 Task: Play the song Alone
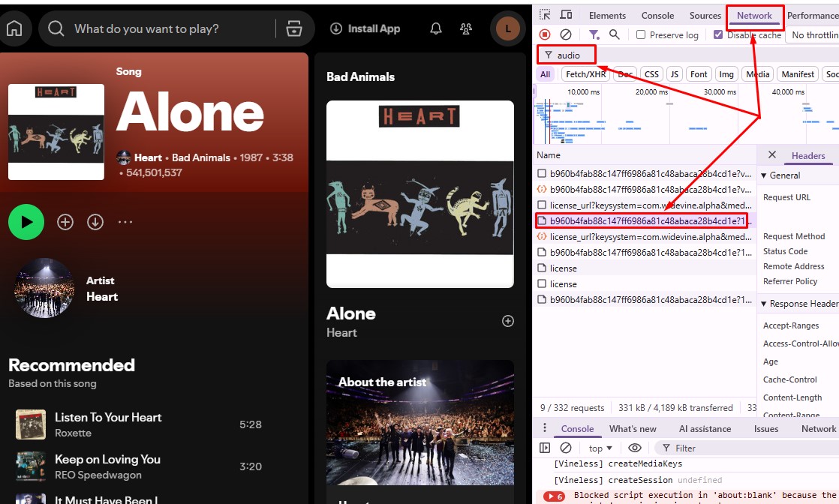click(x=26, y=222)
